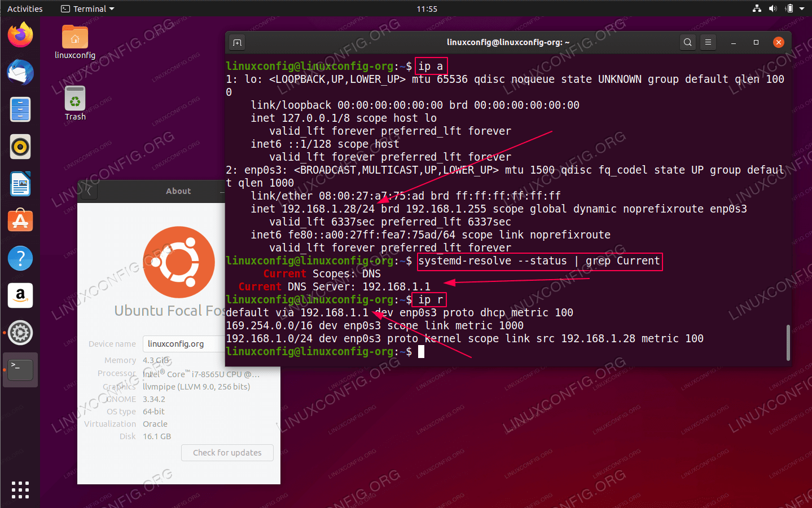The width and height of the screenshot is (812, 508).
Task: Maximize the terminal window
Action: click(756, 42)
